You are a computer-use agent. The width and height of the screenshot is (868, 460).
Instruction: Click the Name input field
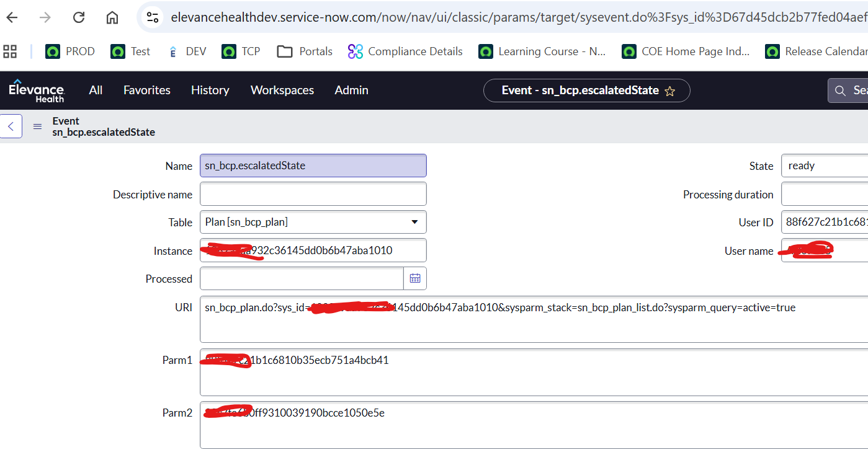point(313,166)
